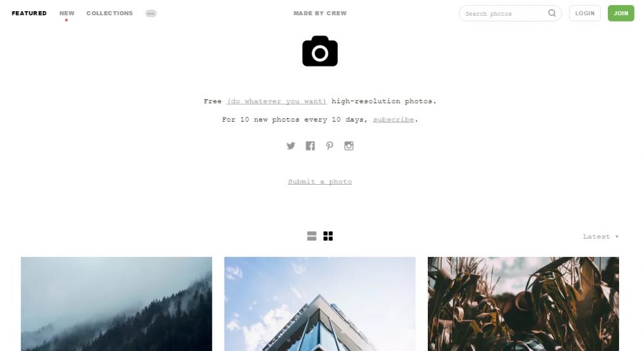Open the foggy forest mountain photo

(117, 304)
